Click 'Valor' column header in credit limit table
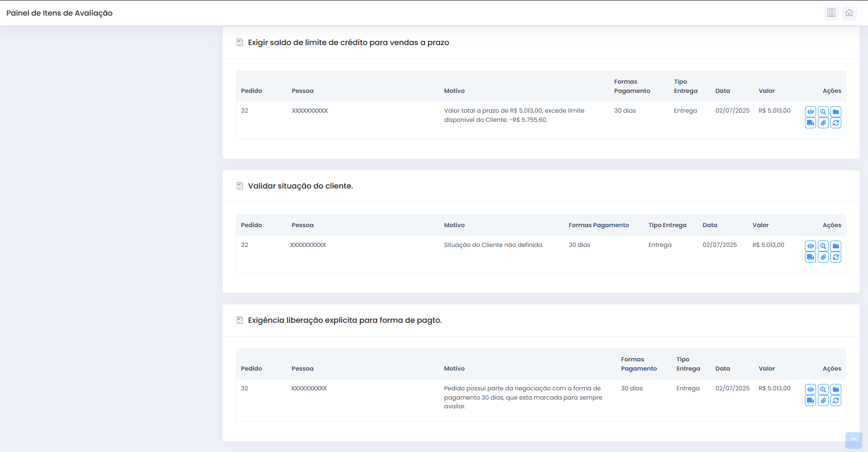The height and width of the screenshot is (452, 868). [766, 91]
